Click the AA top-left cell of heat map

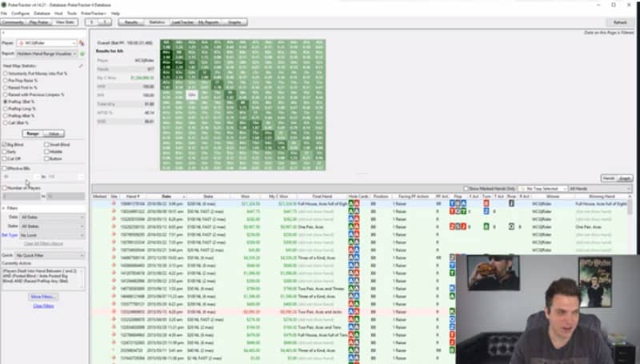click(x=166, y=44)
